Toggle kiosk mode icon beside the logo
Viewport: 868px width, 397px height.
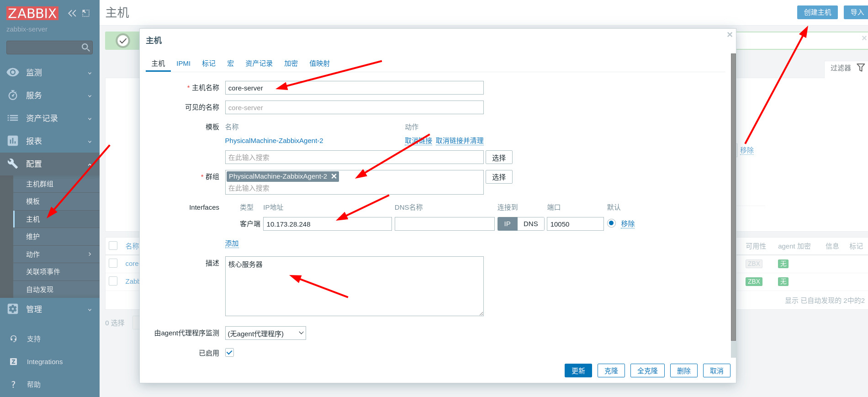[x=86, y=13]
